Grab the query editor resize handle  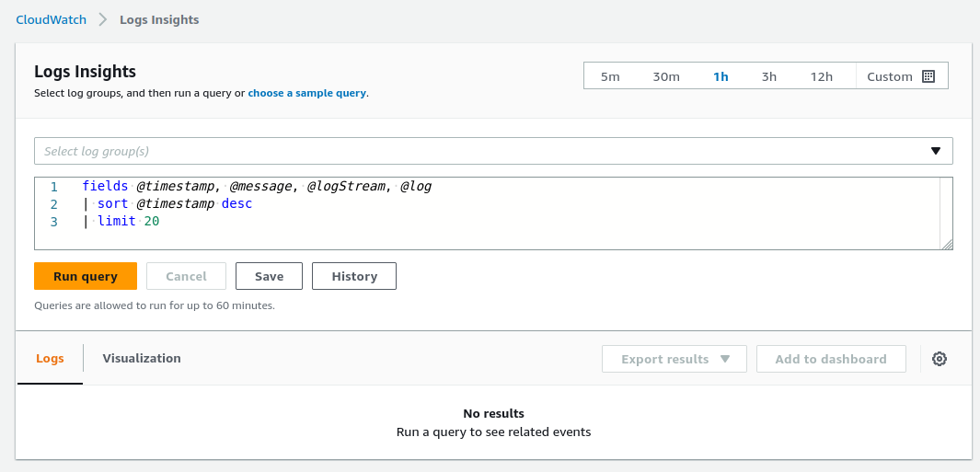[x=947, y=244]
